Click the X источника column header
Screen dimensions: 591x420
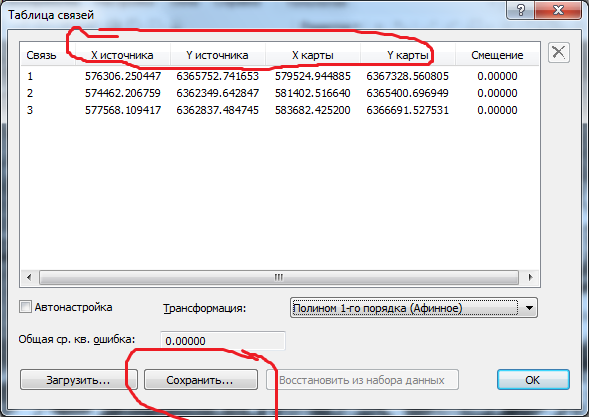tap(122, 55)
